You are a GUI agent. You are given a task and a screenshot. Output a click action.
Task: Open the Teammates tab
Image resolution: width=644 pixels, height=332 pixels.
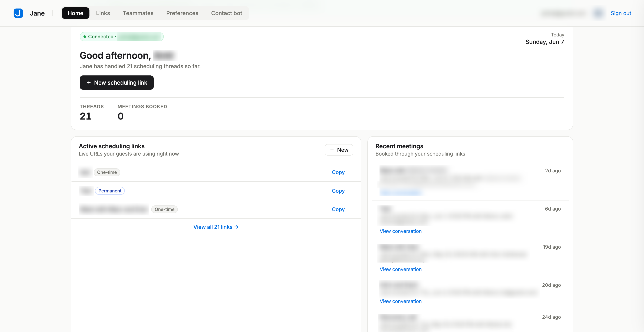(x=138, y=13)
